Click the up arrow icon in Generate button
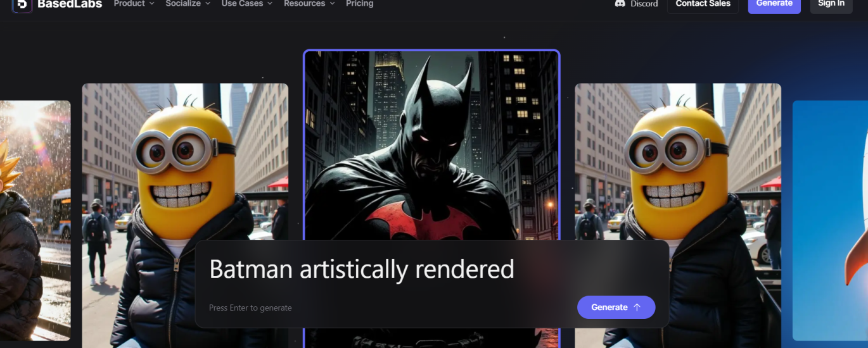The image size is (868, 348). 637,308
